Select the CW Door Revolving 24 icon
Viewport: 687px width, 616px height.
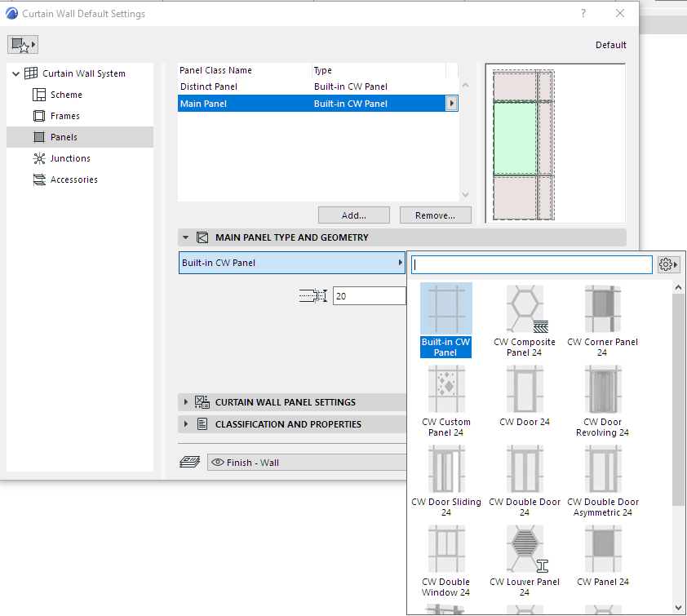tap(602, 389)
